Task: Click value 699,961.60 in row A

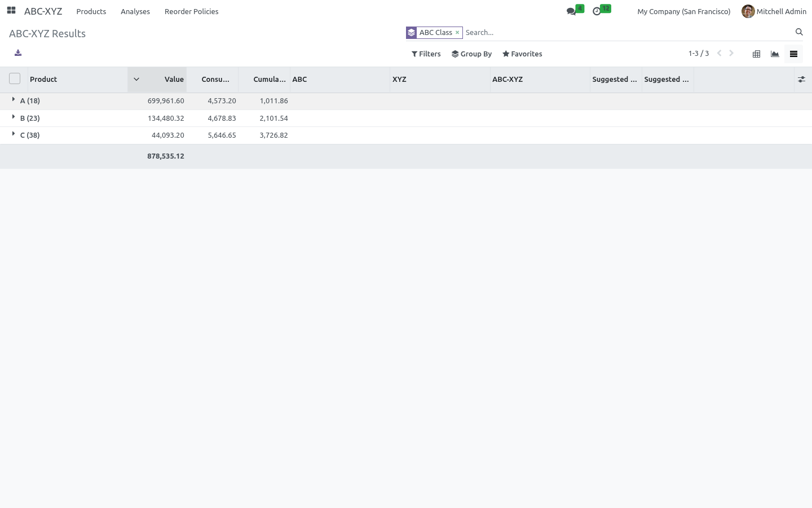Action: [166, 101]
